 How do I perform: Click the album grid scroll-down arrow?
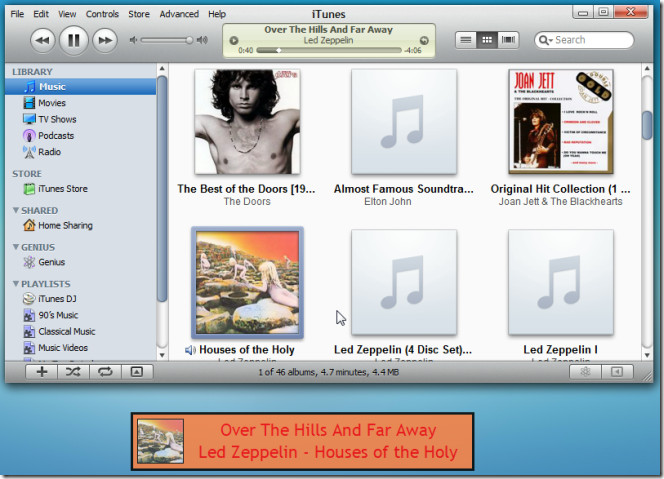(x=647, y=355)
